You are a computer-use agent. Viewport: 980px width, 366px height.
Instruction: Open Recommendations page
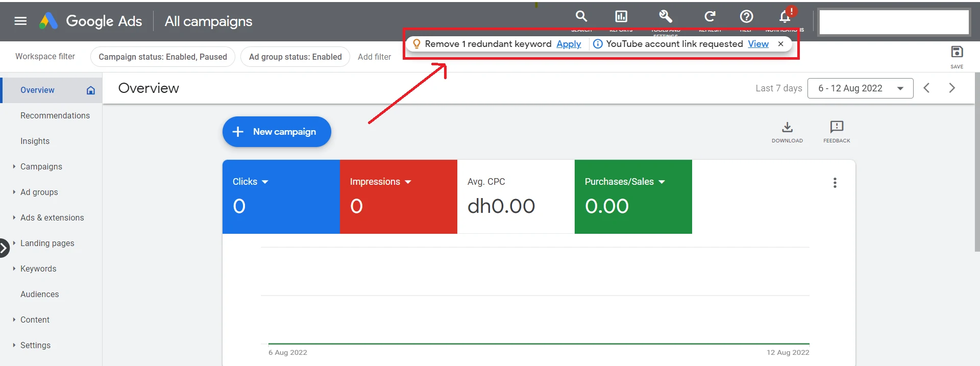click(55, 116)
